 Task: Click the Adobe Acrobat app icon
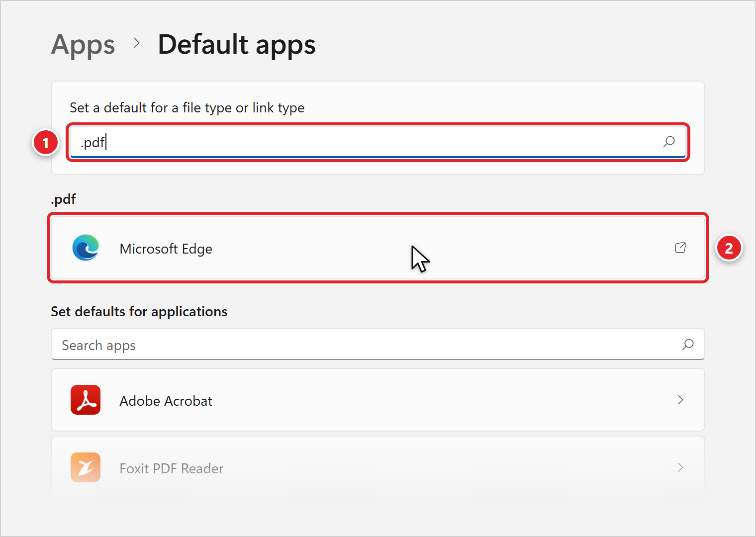86,400
